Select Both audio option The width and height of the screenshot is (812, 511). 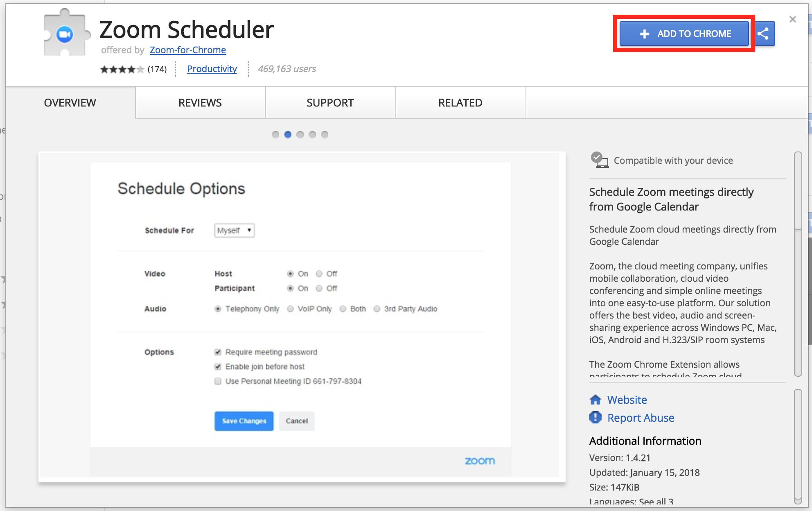(x=343, y=309)
